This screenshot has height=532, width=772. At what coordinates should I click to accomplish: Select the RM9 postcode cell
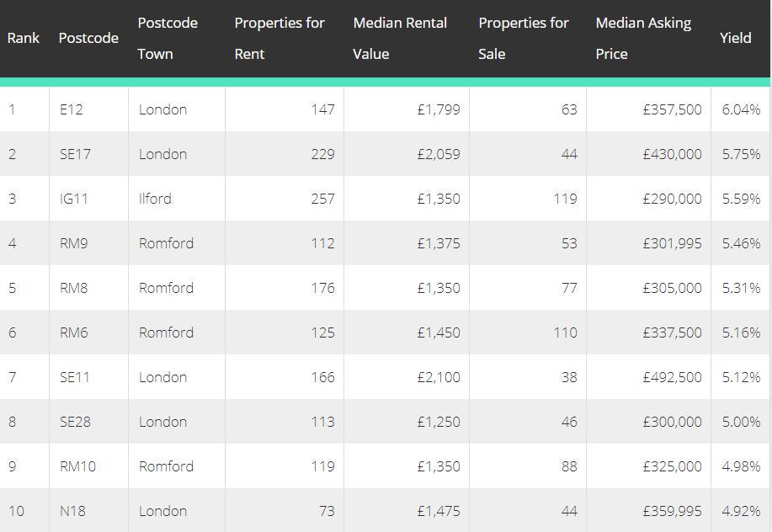(x=74, y=243)
